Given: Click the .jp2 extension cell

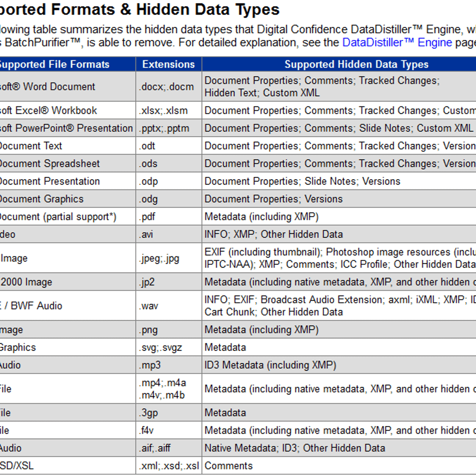Looking at the screenshot, I should 169,282.
